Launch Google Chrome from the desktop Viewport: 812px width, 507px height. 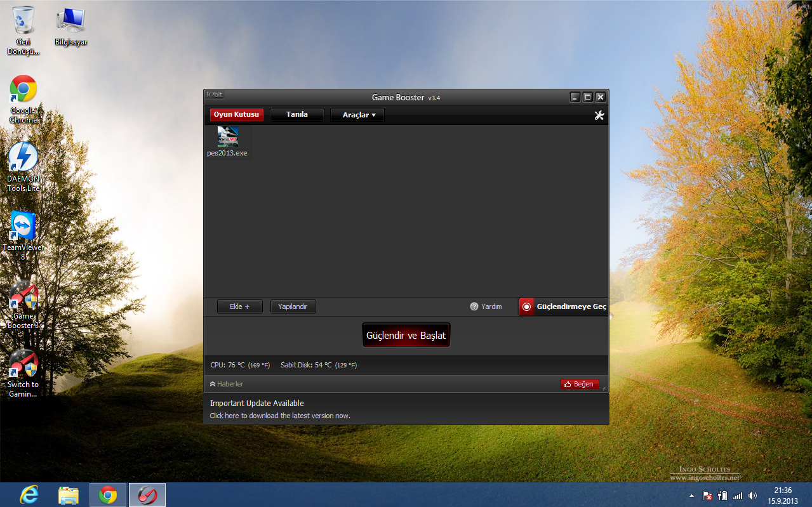pos(23,99)
